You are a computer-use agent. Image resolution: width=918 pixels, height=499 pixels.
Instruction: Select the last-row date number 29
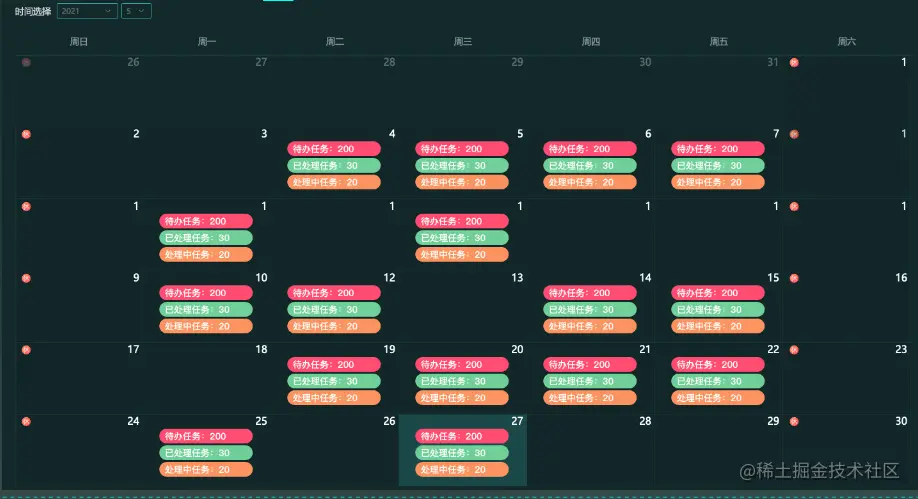tap(773, 421)
